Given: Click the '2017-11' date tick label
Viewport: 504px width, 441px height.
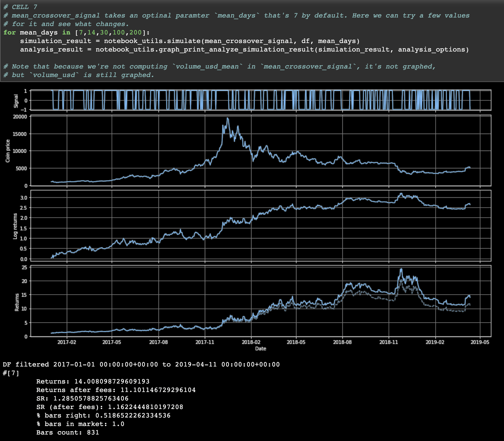Looking at the screenshot, I should 205,342.
